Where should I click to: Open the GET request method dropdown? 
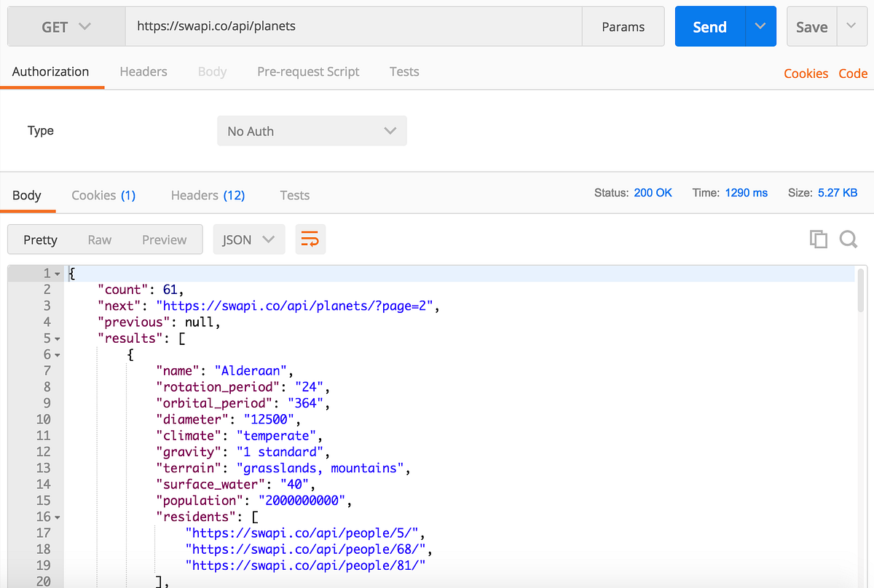click(x=66, y=25)
